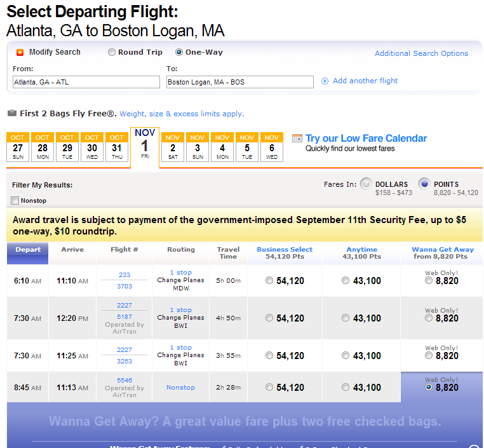Open flight number 5546 details
Image resolution: width=484 pixels, height=448 pixels.
click(x=124, y=380)
